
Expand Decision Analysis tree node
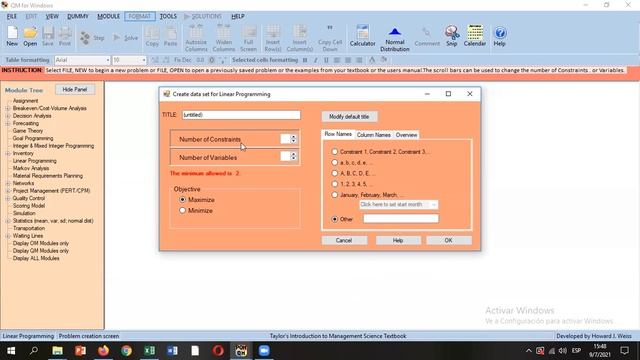(8, 116)
